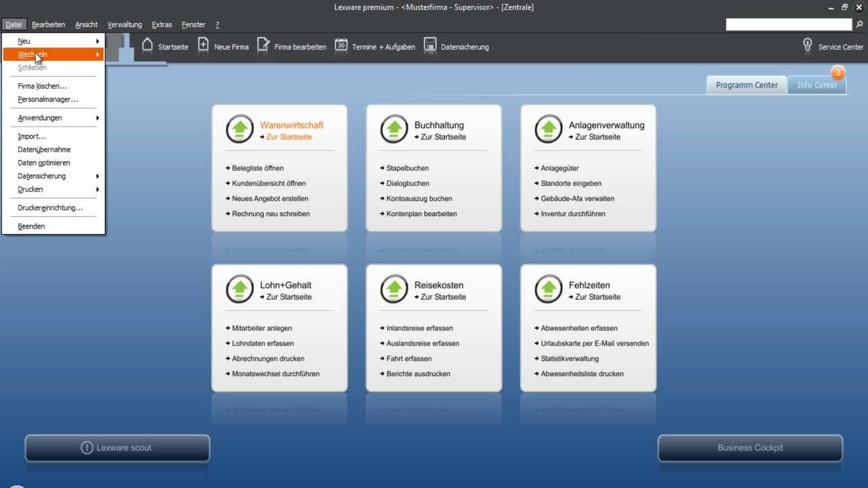Click into the search input field
Screen dimensions: 868x488
point(789,24)
